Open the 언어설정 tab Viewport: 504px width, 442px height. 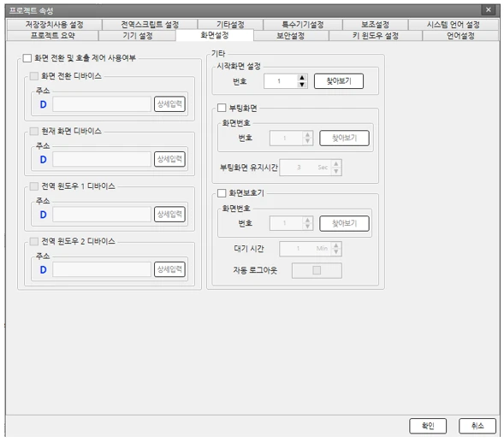(460, 35)
